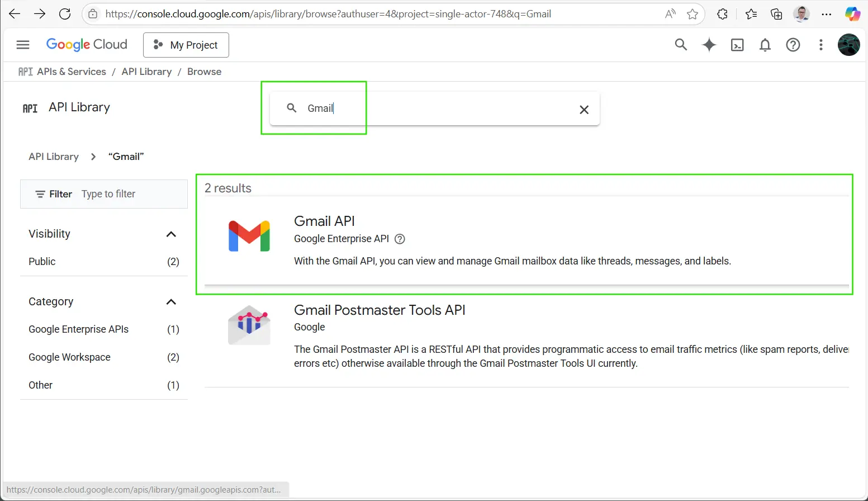Screen dimensions: 868x501
Task: Clear the Gmail search text
Action: click(584, 110)
